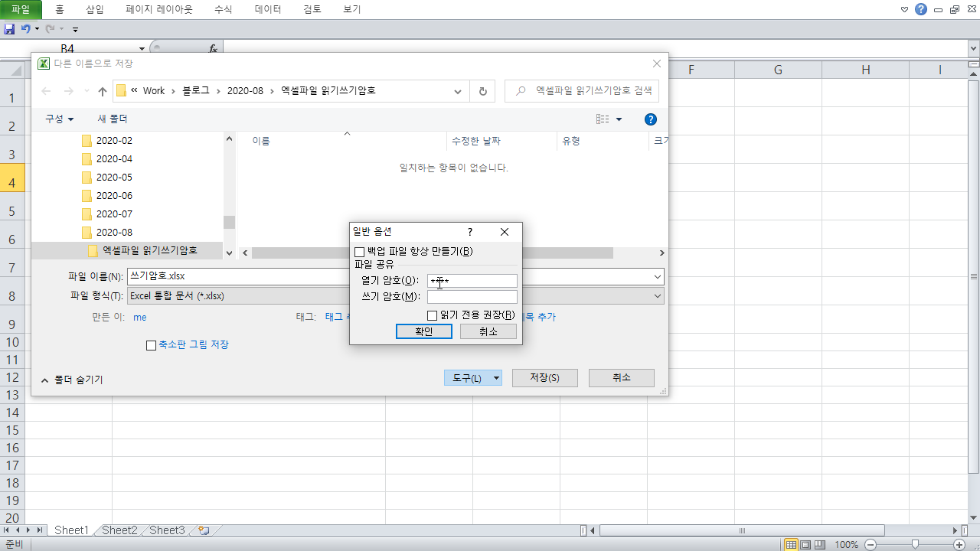The width and height of the screenshot is (980, 551).
Task: Open the Name Box dropdown arrow
Action: (x=142, y=48)
